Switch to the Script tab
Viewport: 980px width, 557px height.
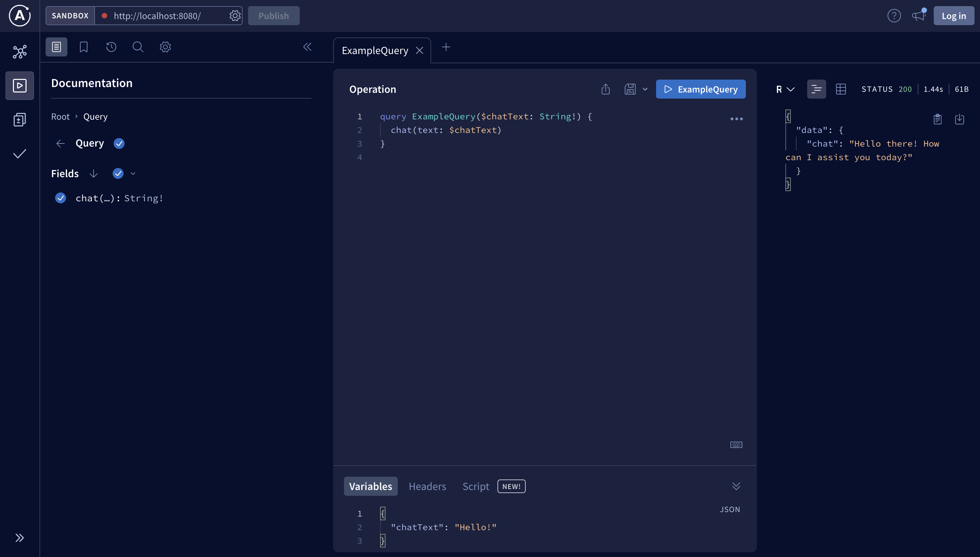475,486
